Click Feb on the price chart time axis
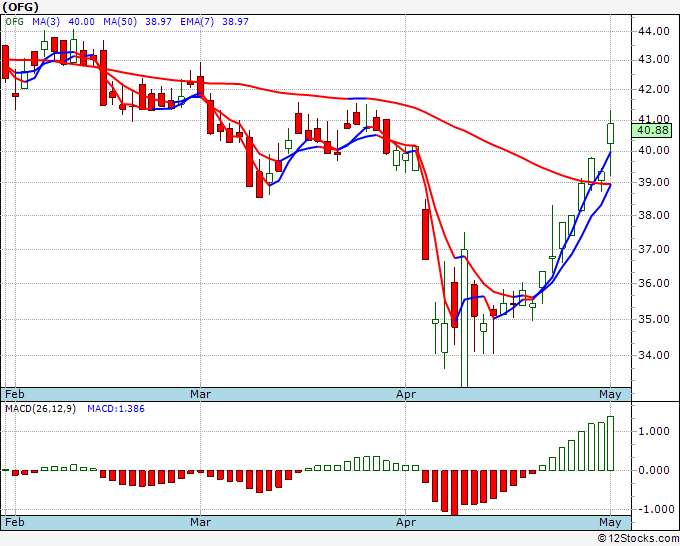Screen dimensions: 680x546 pyautogui.click(x=15, y=394)
